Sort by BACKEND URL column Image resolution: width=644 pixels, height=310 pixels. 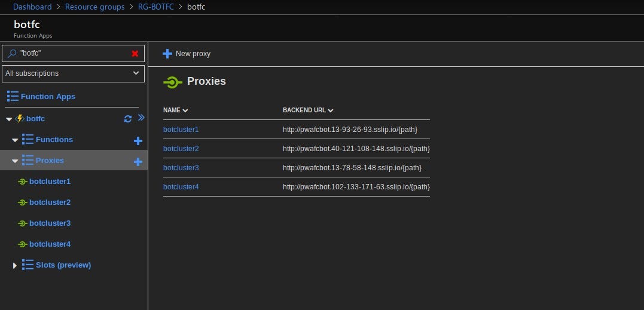(x=307, y=111)
